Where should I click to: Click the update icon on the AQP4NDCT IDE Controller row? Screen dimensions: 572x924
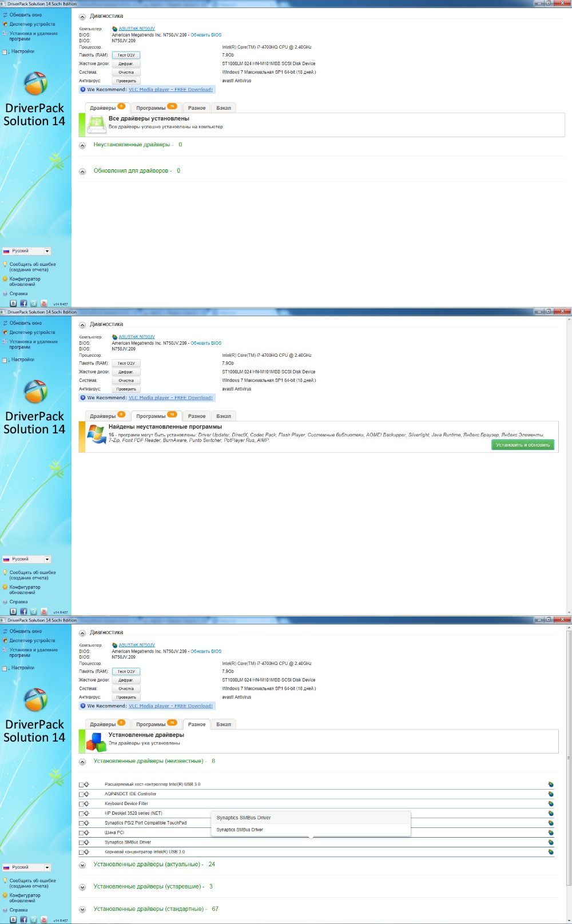click(x=550, y=794)
